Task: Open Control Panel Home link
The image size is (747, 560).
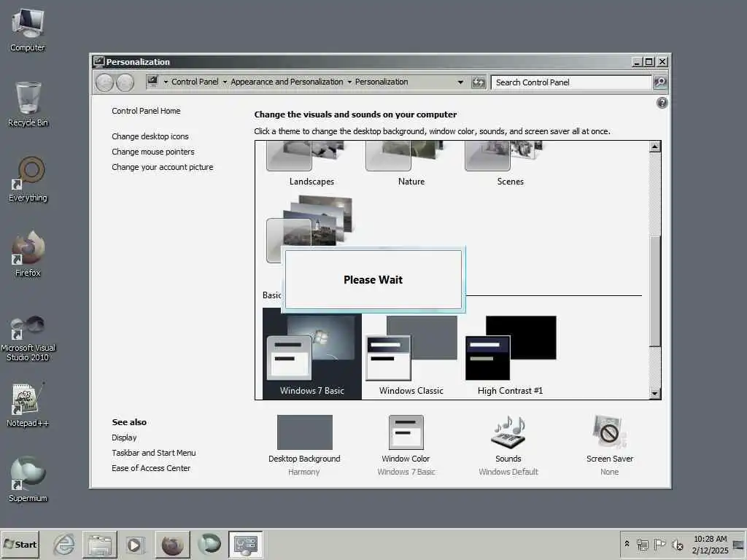Action: point(146,111)
